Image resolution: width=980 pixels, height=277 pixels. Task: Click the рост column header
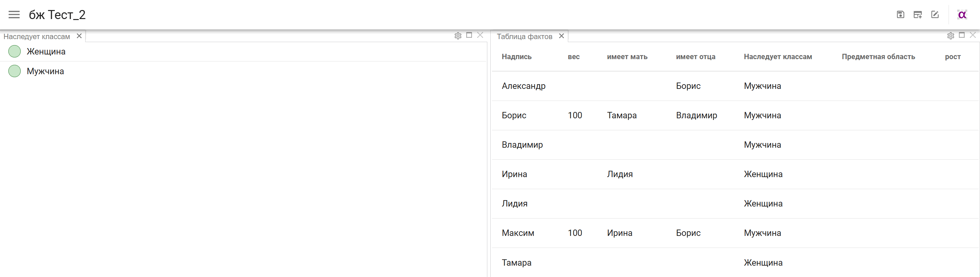pos(953,57)
